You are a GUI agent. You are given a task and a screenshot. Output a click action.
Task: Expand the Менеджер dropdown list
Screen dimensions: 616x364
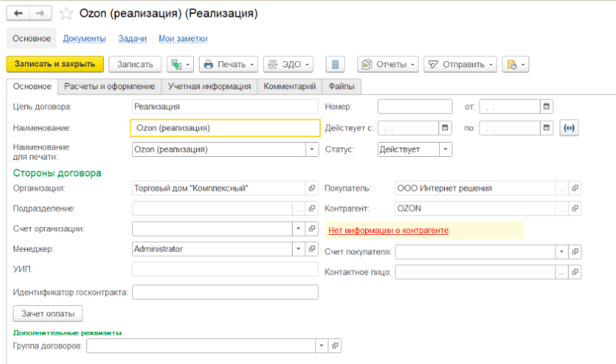[298, 249]
